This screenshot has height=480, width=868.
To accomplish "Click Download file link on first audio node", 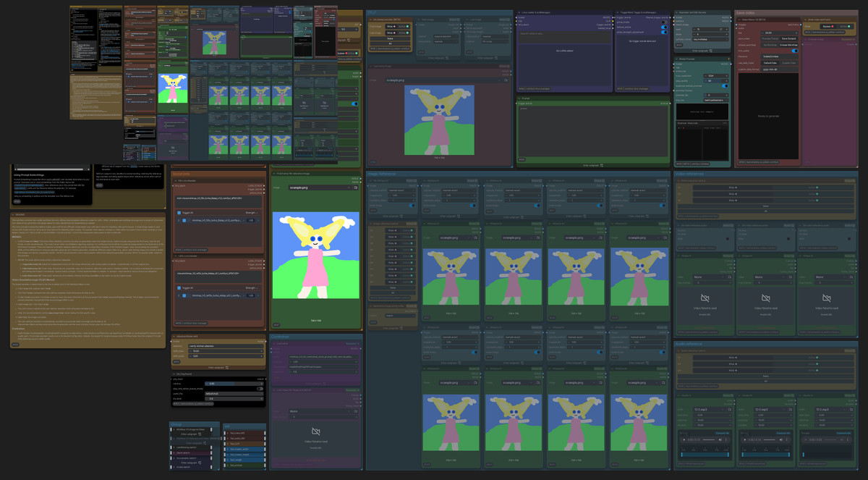I will pyautogui.click(x=723, y=433).
